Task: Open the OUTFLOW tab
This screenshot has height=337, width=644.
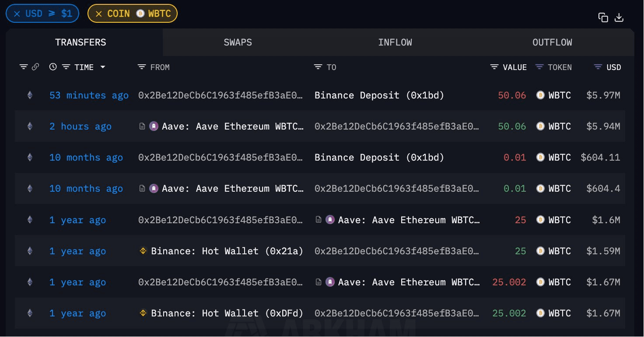Action: coord(552,42)
